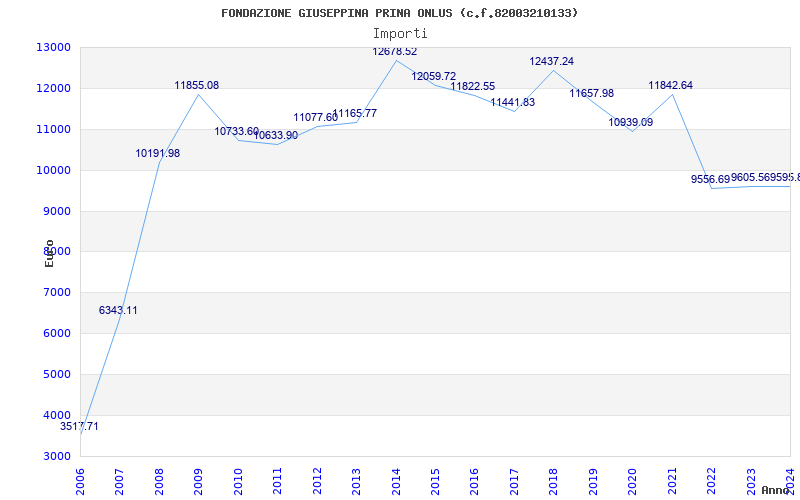
Task: Click y-axis tick 4000
Action: [56, 415]
